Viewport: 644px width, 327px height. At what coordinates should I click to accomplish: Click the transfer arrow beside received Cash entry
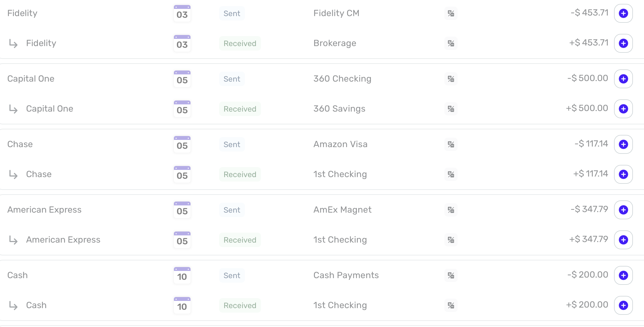pyautogui.click(x=13, y=305)
